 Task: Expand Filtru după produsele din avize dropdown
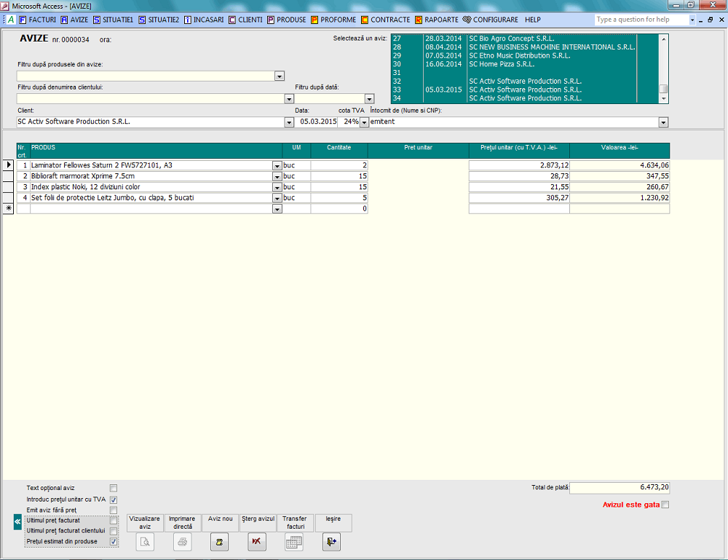pyautogui.click(x=280, y=76)
